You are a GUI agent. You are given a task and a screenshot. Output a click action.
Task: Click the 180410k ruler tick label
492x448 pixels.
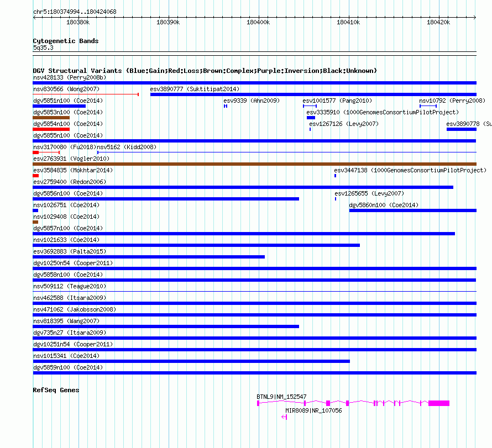click(x=348, y=22)
